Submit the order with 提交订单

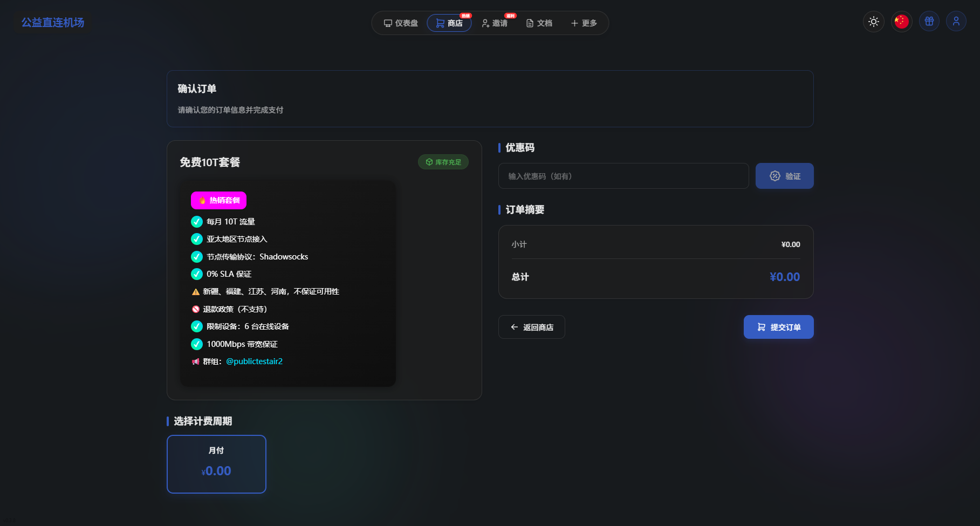pyautogui.click(x=778, y=327)
